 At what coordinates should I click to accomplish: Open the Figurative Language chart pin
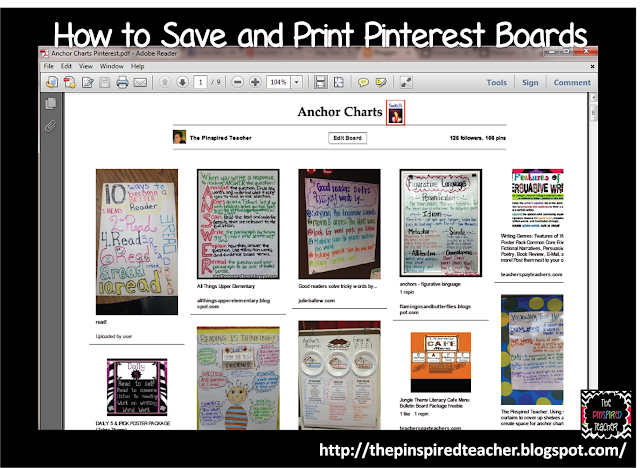(x=440, y=223)
